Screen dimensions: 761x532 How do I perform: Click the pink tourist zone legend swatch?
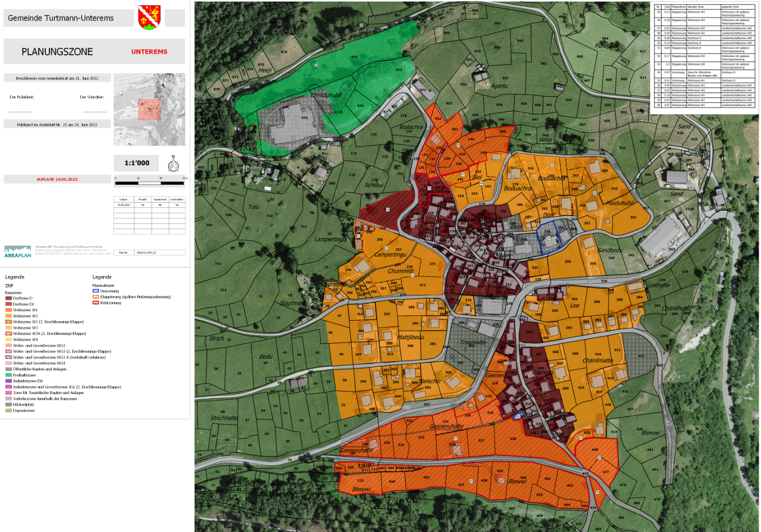(x=8, y=393)
